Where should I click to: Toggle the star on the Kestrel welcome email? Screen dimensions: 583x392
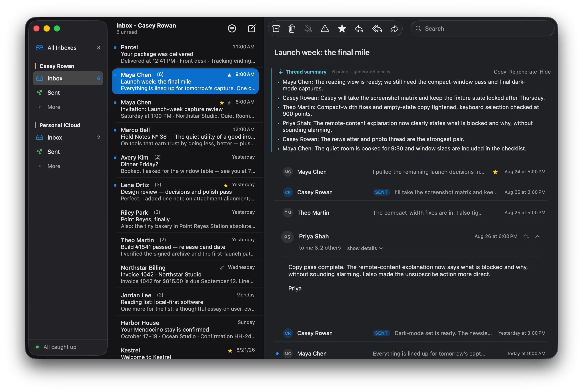230,351
